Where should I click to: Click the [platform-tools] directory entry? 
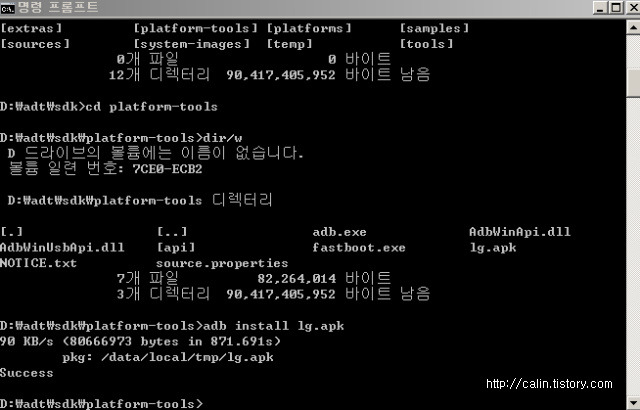click(x=196, y=28)
